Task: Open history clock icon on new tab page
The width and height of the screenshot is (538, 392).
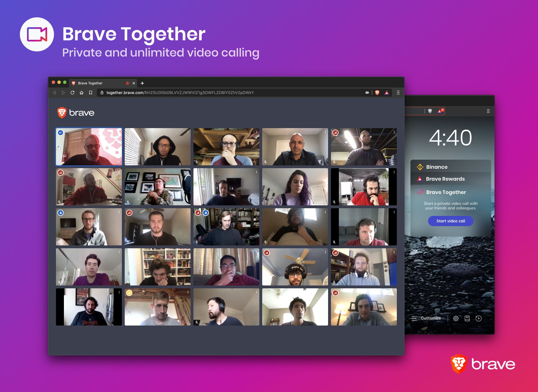Action: 479,318
